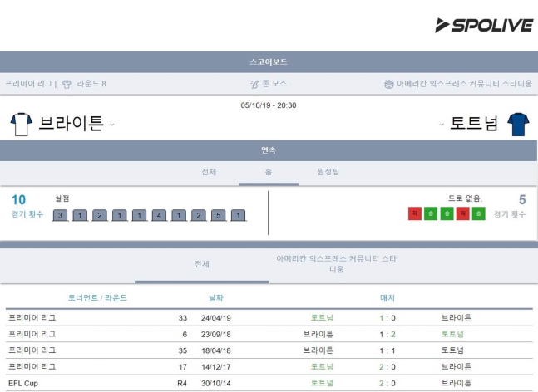538x392 pixels.
Task: Click the match time 05/10/19 - 20:30
Action: pyautogui.click(x=269, y=105)
